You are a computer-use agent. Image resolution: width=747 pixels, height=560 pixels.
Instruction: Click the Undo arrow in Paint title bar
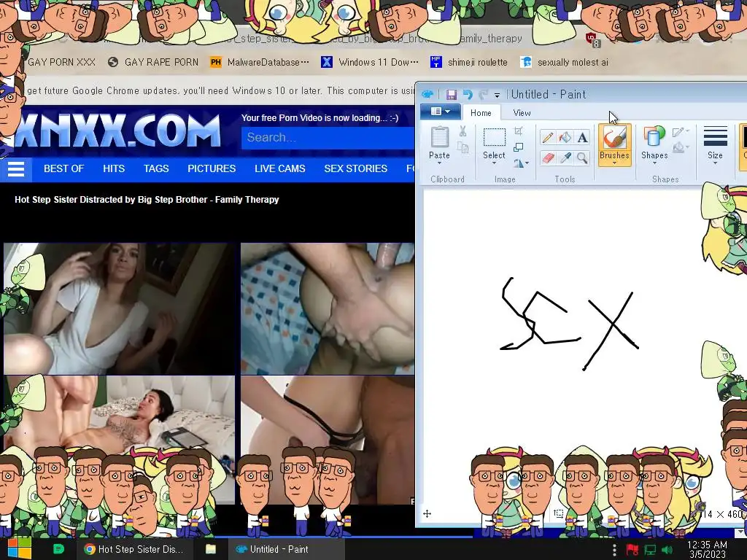[468, 94]
